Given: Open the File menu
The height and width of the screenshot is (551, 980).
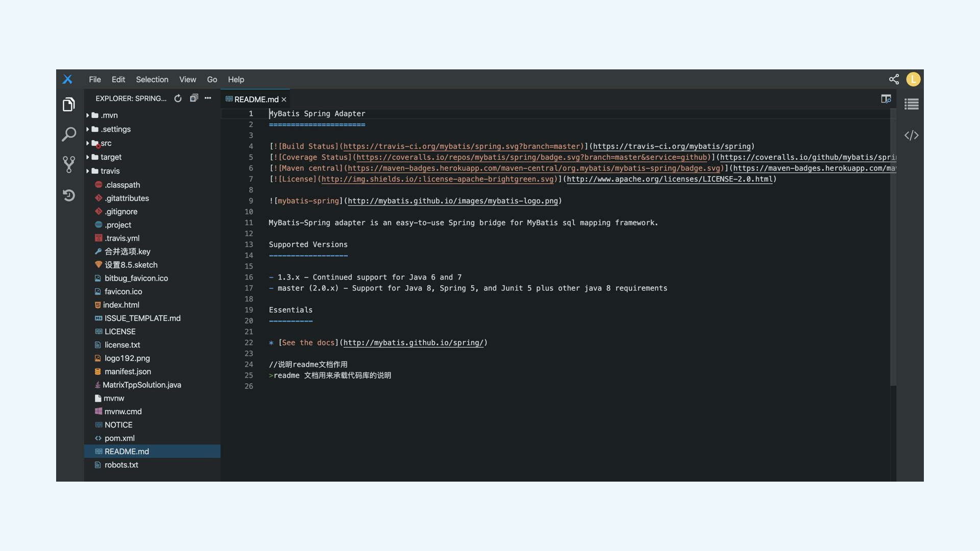Looking at the screenshot, I should tap(95, 80).
